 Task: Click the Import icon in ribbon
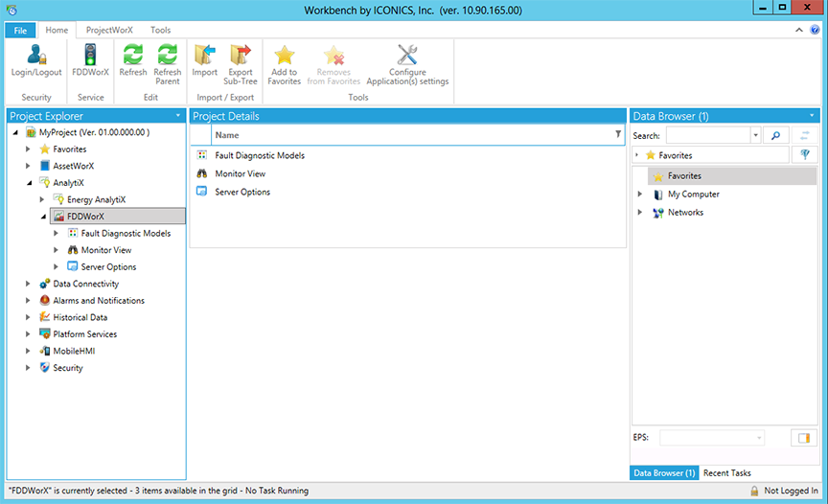tap(205, 56)
